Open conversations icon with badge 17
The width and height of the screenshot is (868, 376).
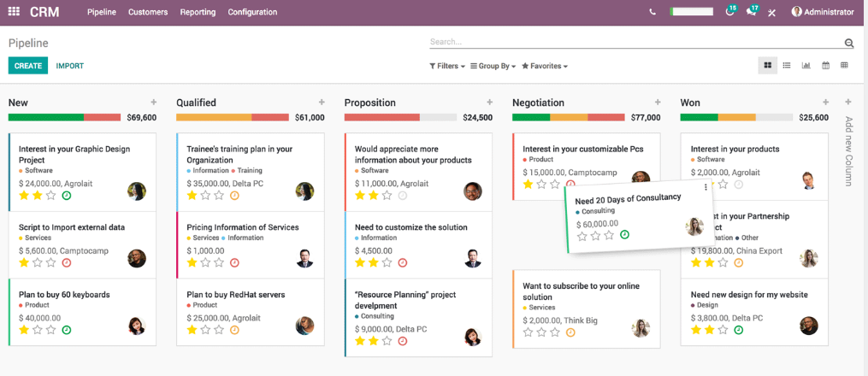coord(751,12)
